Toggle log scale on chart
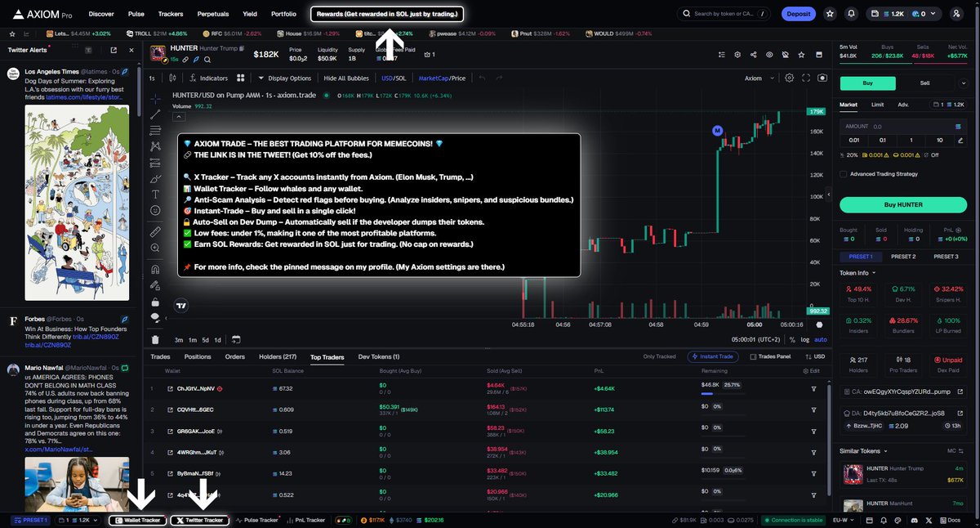 point(804,339)
